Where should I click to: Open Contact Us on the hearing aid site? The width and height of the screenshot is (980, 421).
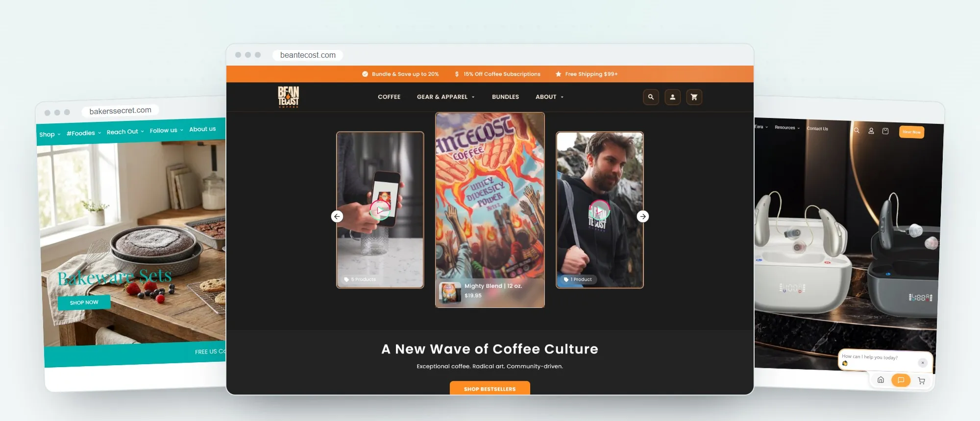point(817,129)
